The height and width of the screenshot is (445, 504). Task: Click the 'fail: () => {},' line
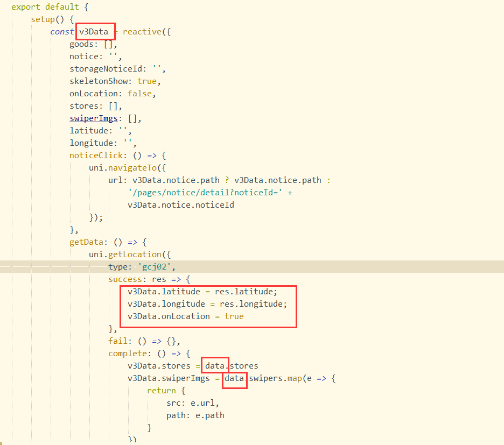coord(144,341)
